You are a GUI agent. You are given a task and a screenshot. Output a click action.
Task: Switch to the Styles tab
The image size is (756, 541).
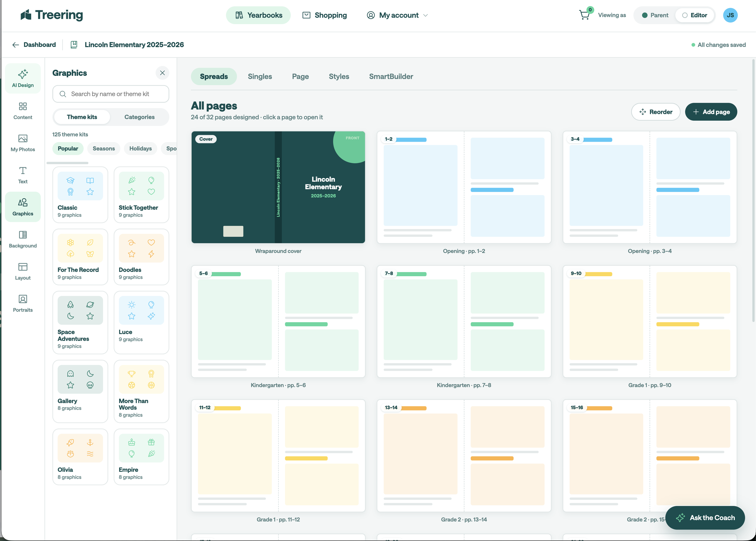pyautogui.click(x=339, y=77)
